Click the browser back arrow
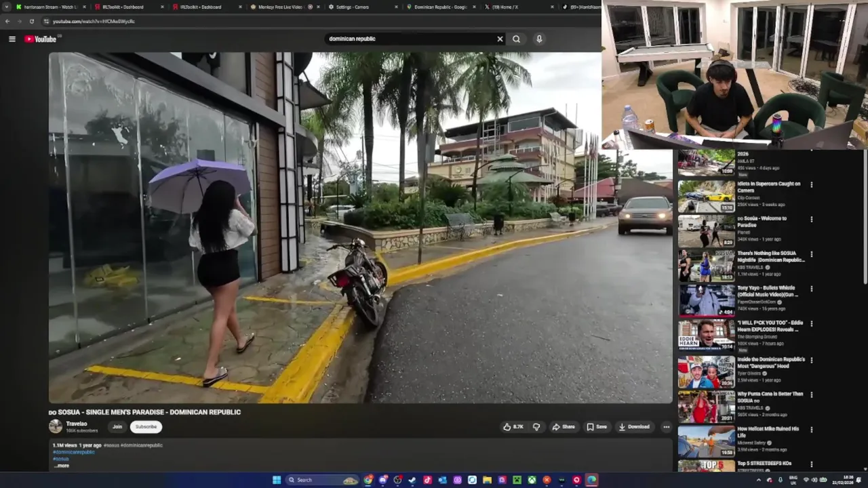Image resolution: width=868 pixels, height=488 pixels. (7, 21)
